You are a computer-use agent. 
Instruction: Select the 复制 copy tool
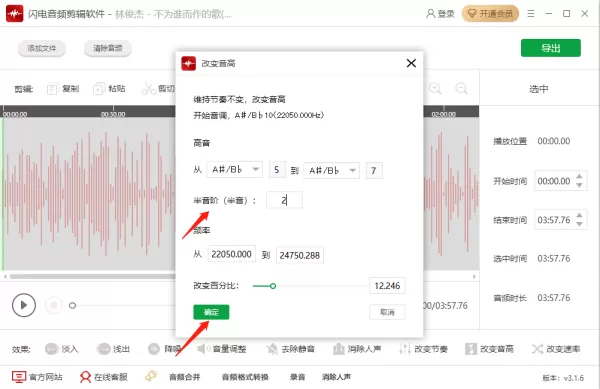[63, 89]
